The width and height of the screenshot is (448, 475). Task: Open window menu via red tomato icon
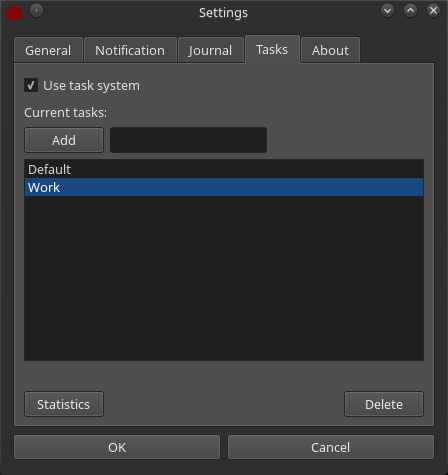tap(14, 12)
